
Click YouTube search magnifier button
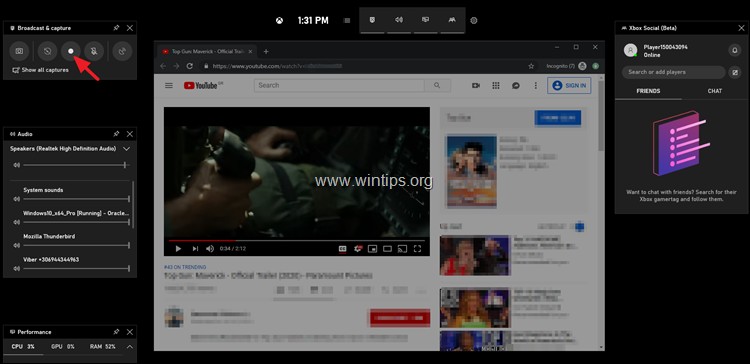click(437, 85)
